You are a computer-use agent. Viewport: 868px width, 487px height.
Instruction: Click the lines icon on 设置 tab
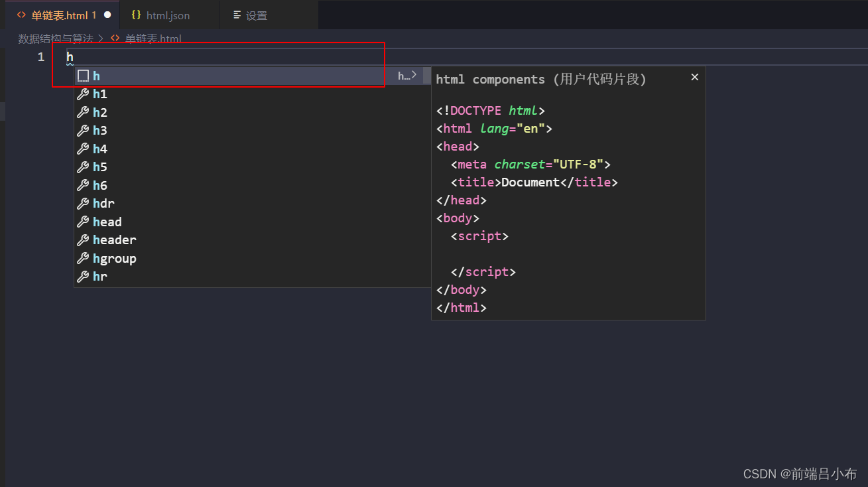click(237, 15)
